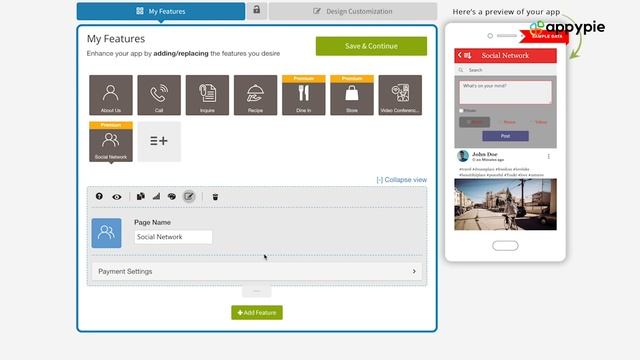The width and height of the screenshot is (640, 360).
Task: Click the Save & Continue button
Action: pyautogui.click(x=371, y=46)
